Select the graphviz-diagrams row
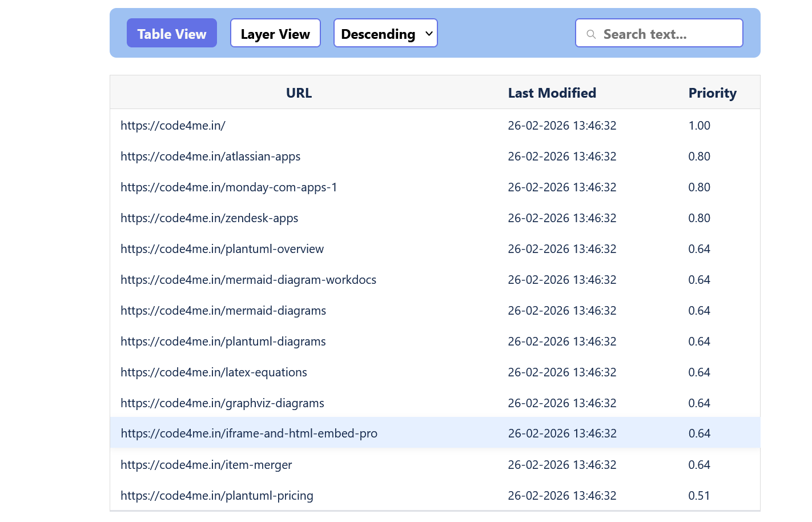Viewport: 812px width, 522px height. pyautogui.click(x=222, y=403)
